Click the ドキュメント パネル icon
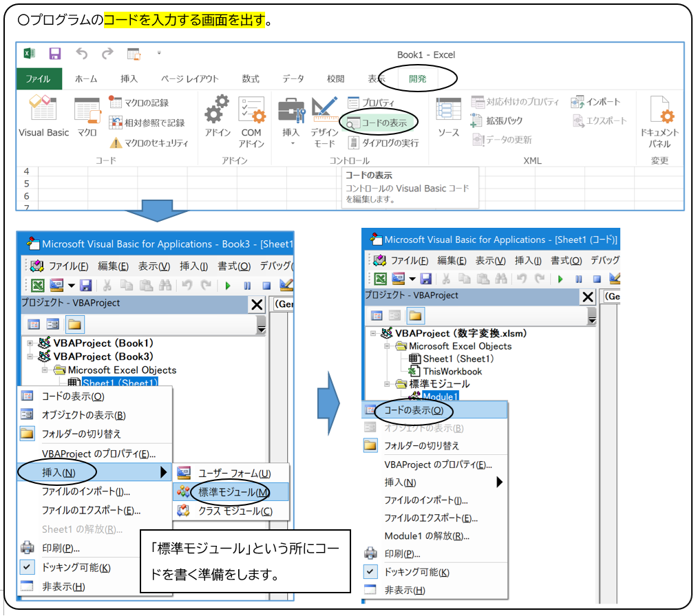The height and width of the screenshot is (616, 698). [x=659, y=120]
